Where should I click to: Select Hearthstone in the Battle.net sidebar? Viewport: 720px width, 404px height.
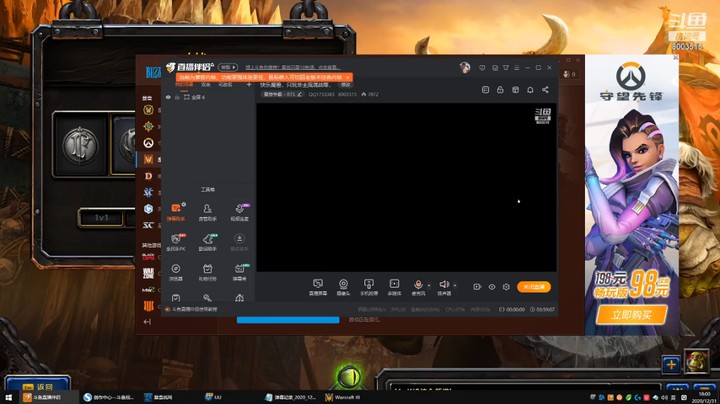coord(148,126)
